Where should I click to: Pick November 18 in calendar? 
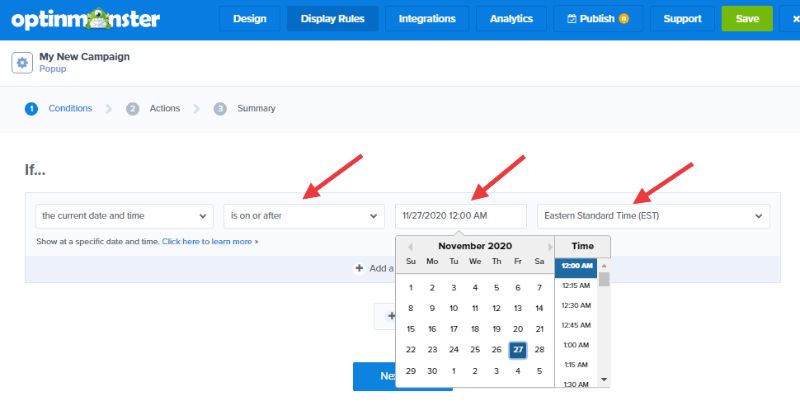pyautogui.click(x=475, y=329)
